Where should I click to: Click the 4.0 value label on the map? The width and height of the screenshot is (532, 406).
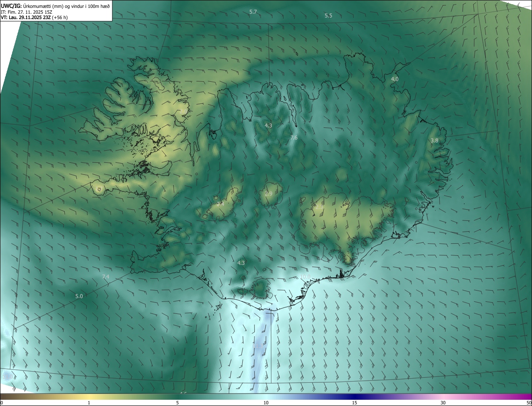[395, 79]
